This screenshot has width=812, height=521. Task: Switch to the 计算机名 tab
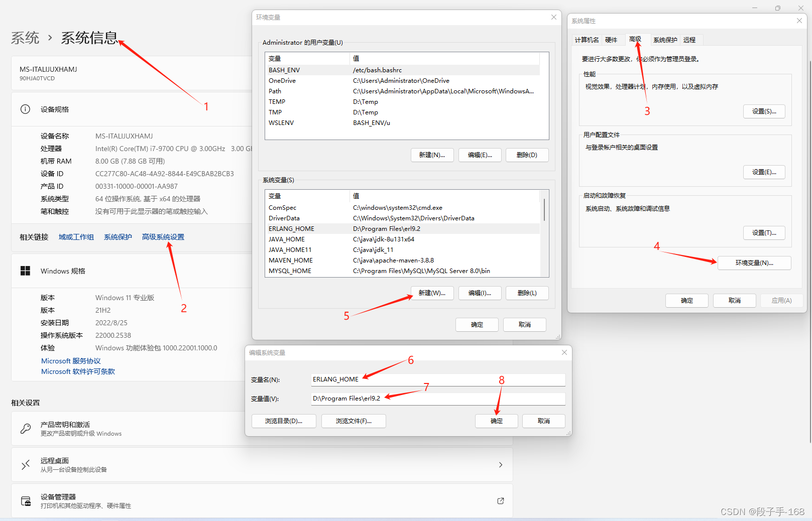coord(587,40)
